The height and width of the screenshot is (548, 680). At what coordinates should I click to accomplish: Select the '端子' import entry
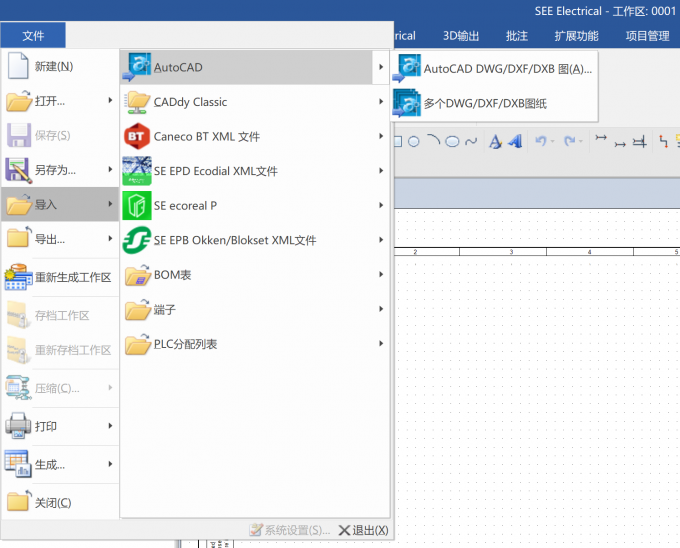pos(255,310)
